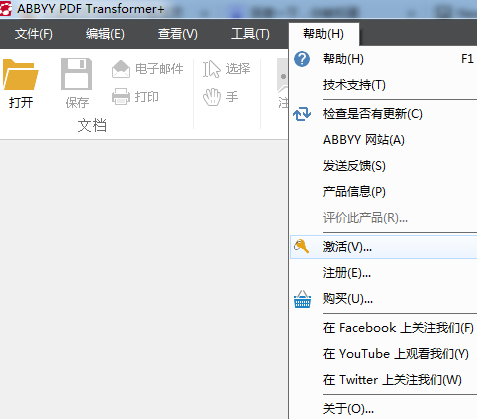
Task: Click the key icon for activation
Action: [x=301, y=246]
